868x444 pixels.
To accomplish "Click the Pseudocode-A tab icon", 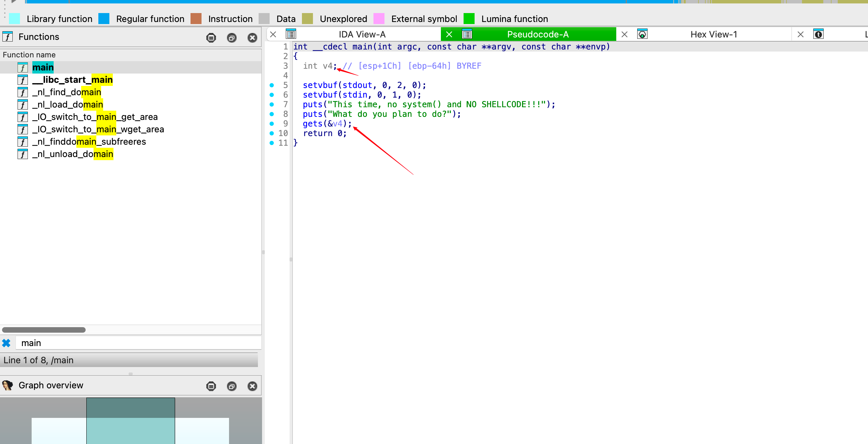I will (x=467, y=34).
